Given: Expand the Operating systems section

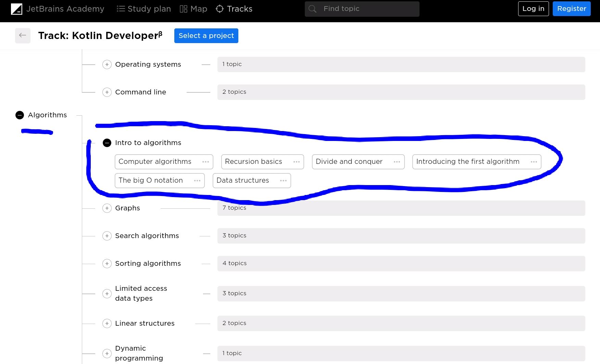Looking at the screenshot, I should (107, 65).
